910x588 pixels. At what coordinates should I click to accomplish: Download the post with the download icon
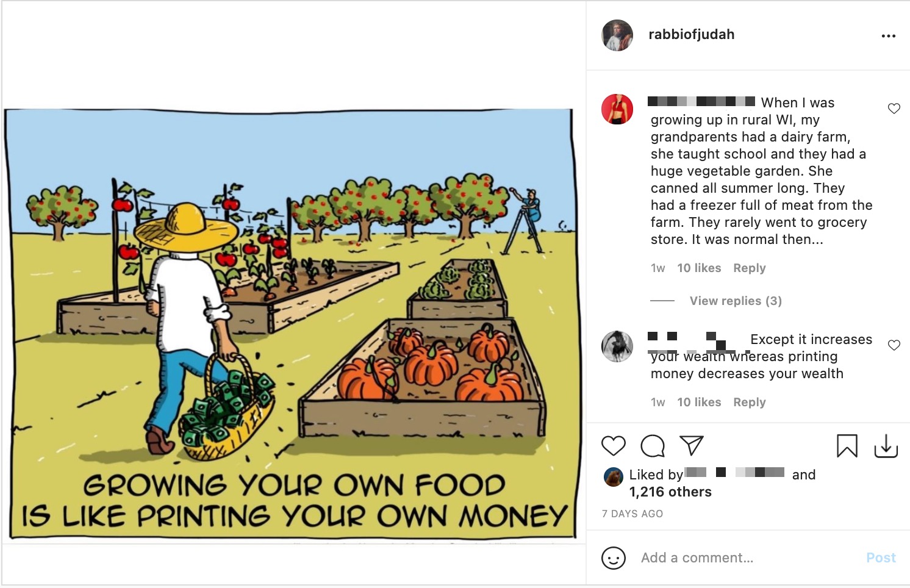tap(887, 447)
